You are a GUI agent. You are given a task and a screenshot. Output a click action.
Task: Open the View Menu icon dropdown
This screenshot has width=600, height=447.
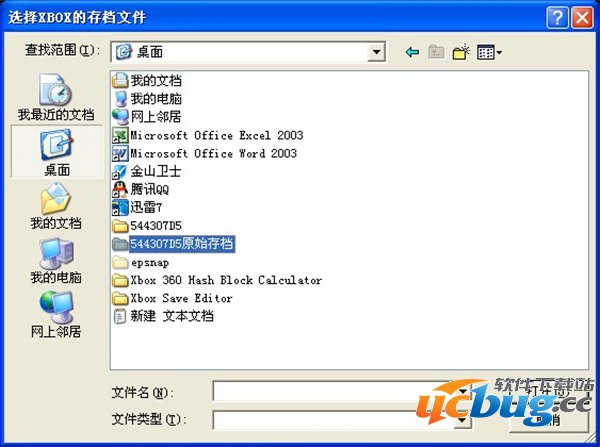[x=490, y=52]
